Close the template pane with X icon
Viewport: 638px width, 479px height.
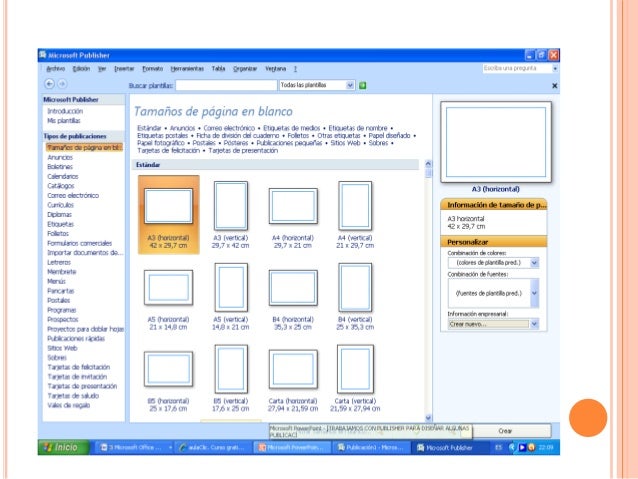click(554, 86)
